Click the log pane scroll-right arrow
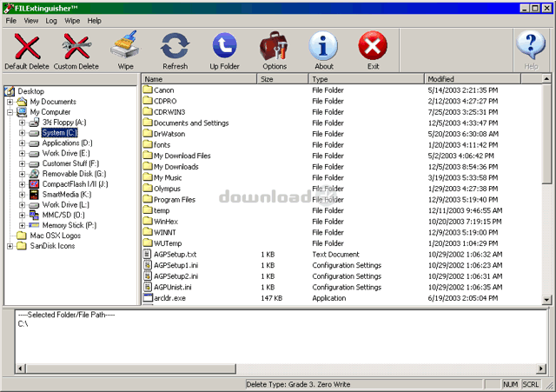The width and height of the screenshot is (556, 392). click(x=541, y=369)
